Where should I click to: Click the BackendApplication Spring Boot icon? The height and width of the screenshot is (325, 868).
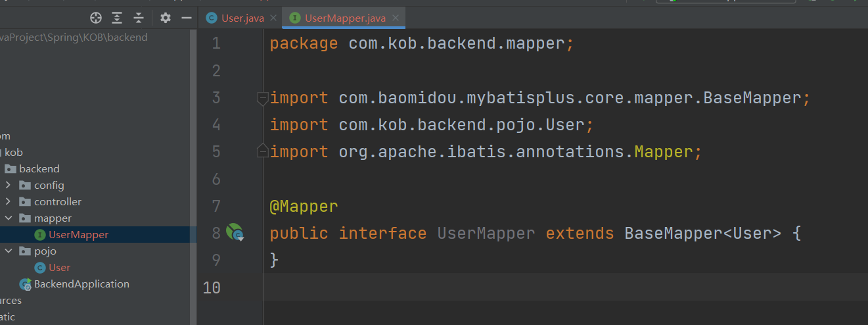pos(26,284)
